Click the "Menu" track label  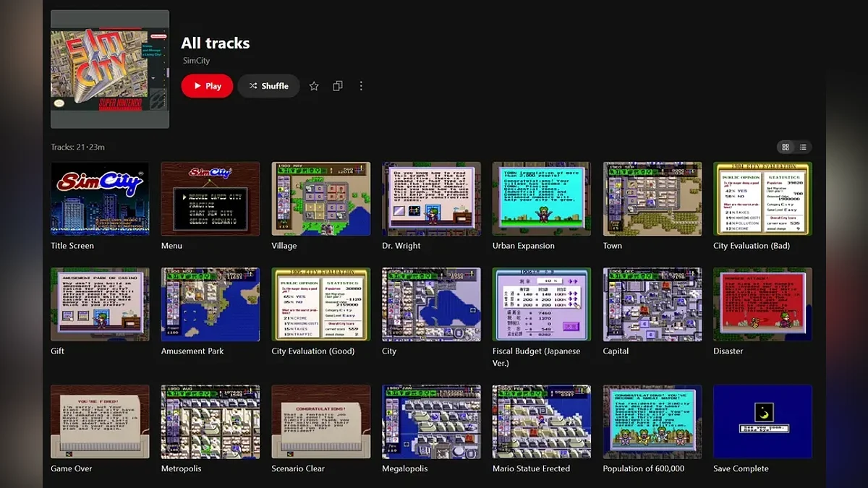(x=172, y=246)
